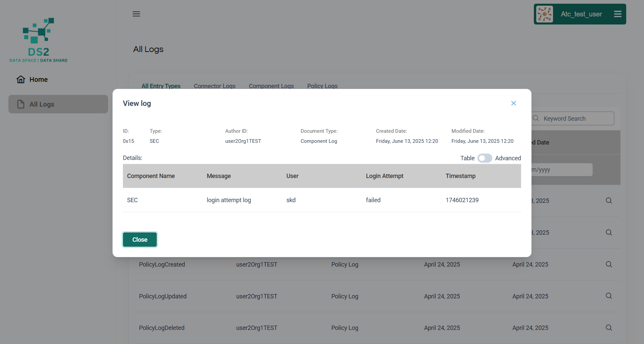View details of PolicyLogCreated entry

pos(608,265)
